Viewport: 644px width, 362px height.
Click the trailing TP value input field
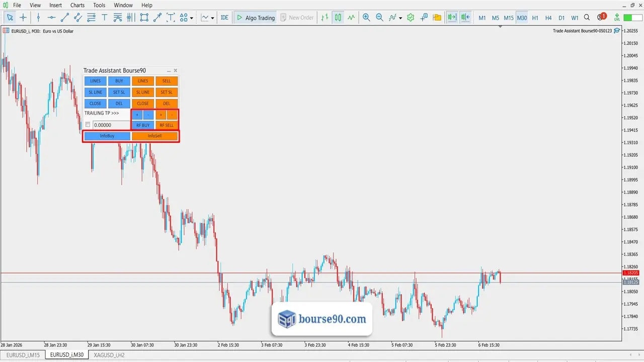[x=111, y=125]
